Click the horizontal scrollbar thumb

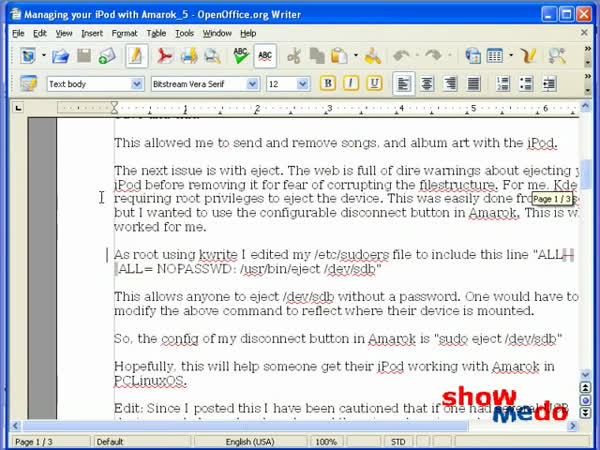point(245,426)
